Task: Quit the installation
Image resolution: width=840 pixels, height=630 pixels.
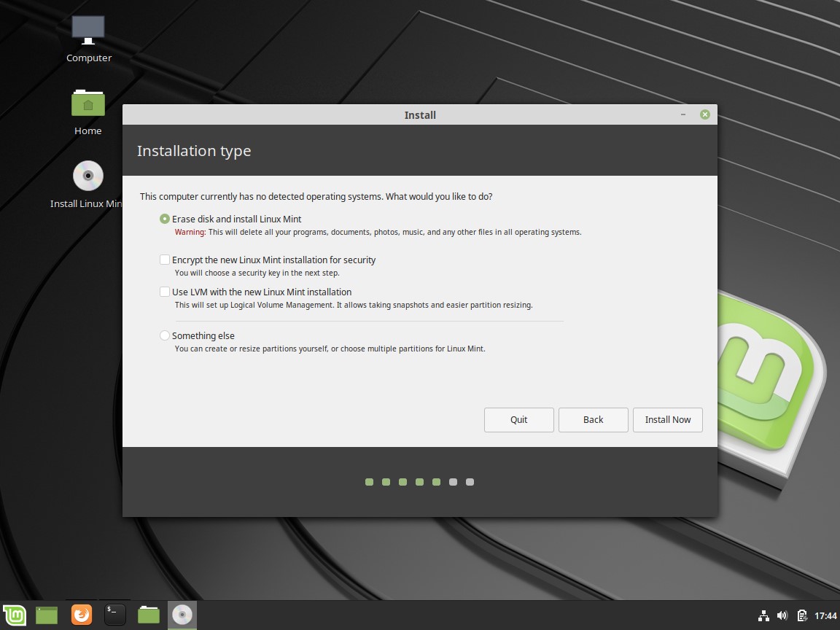Action: (x=518, y=419)
